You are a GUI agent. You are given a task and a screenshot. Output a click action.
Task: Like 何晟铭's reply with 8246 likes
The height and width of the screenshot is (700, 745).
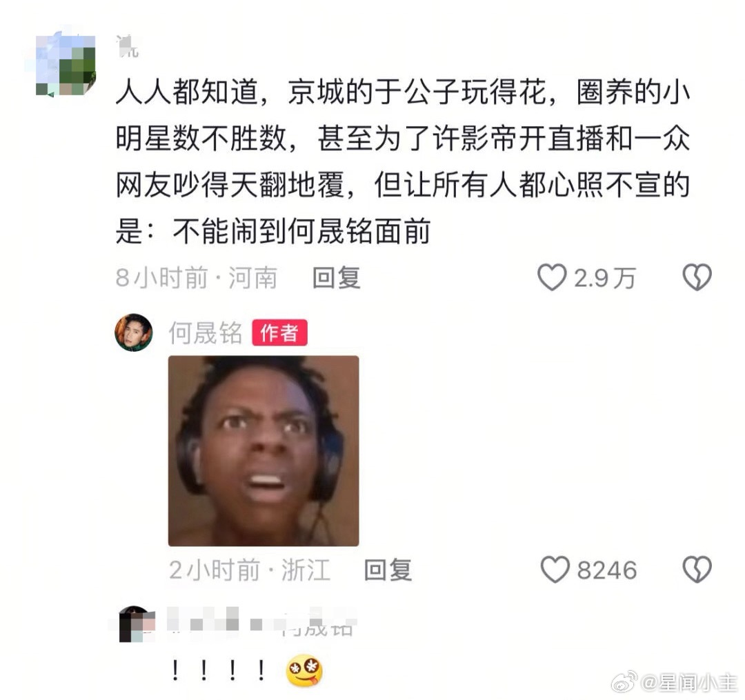(555, 570)
